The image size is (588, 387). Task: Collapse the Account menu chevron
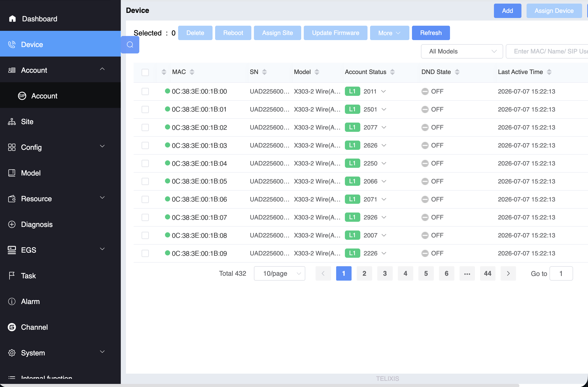(102, 69)
